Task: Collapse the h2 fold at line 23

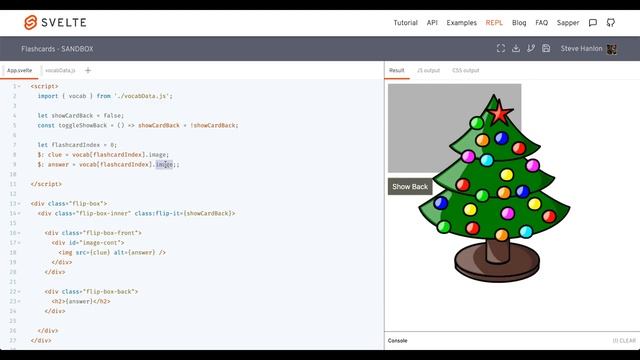Action: click(19, 302)
